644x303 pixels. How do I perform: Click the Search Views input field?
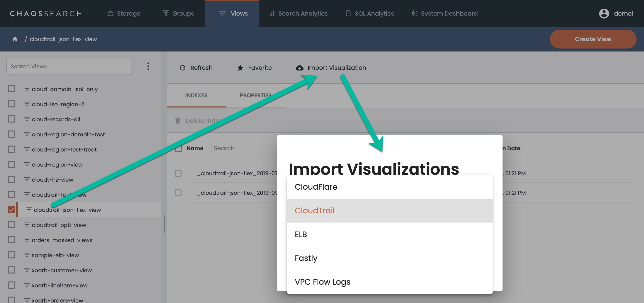coord(69,66)
